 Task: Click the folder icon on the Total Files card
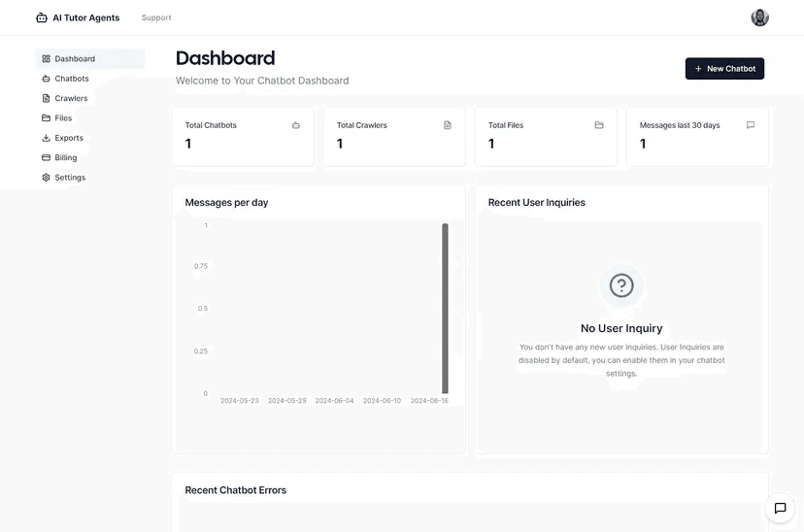(599, 125)
